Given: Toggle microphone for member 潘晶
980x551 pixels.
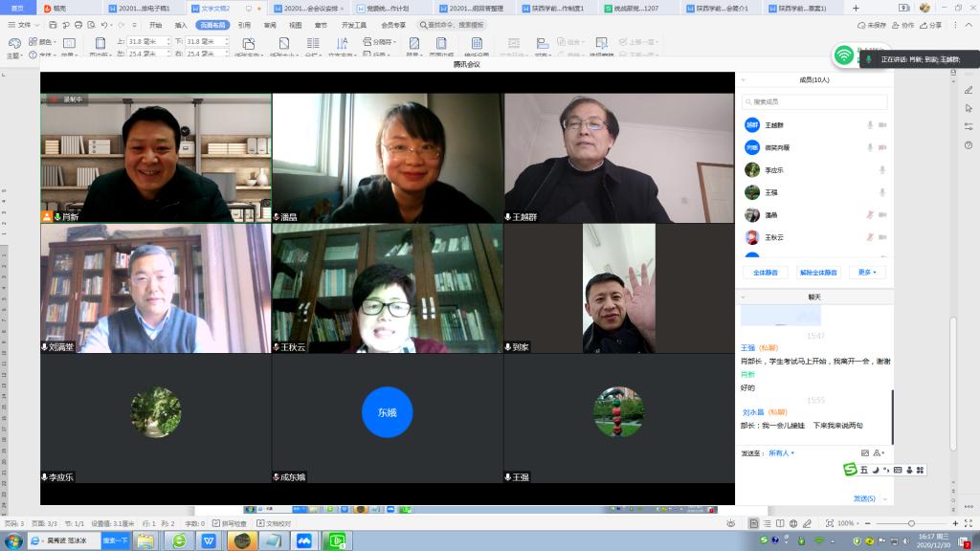Looking at the screenshot, I should pyautogui.click(x=870, y=214).
